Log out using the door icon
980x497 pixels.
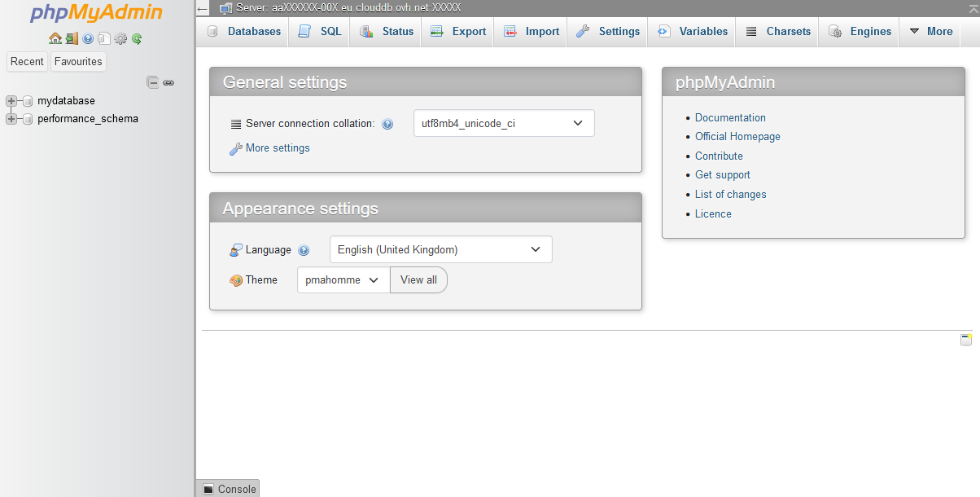(72, 38)
